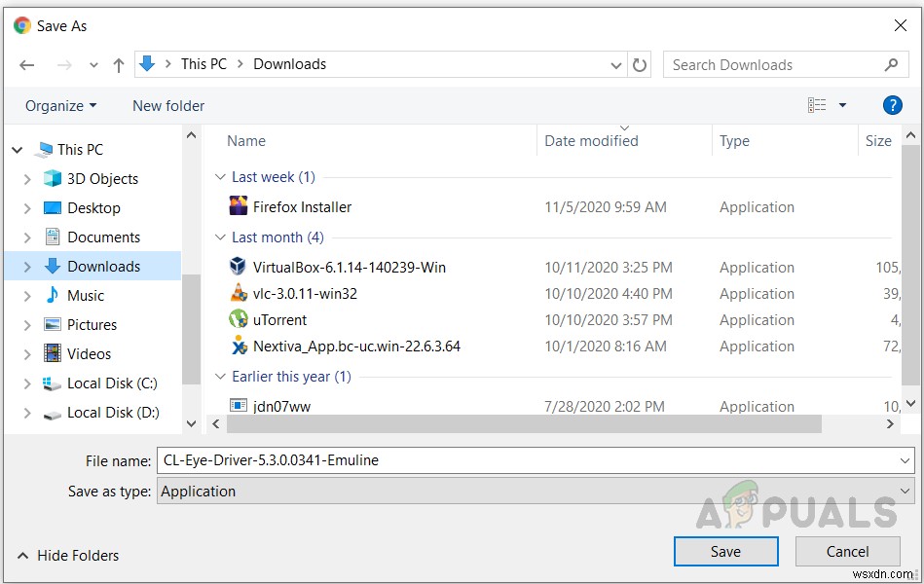Open the recent locations dropdown arrow

coord(93,65)
